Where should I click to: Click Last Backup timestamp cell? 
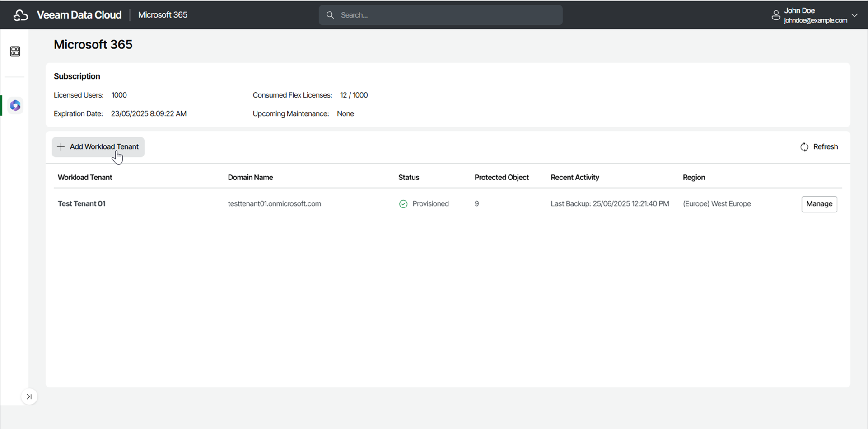[610, 204]
